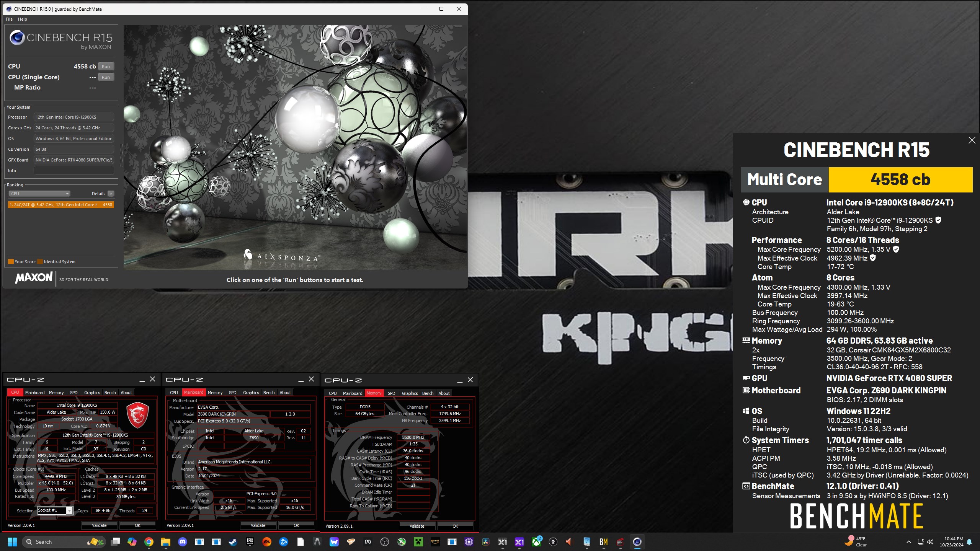
Task: Open the Xbox app from the taskbar
Action: click(x=536, y=542)
